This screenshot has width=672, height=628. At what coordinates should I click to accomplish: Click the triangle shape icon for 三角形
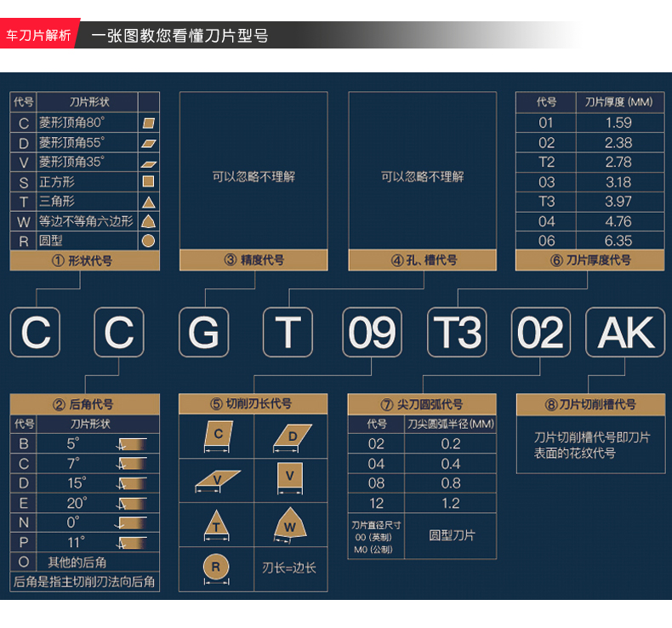[x=148, y=202]
